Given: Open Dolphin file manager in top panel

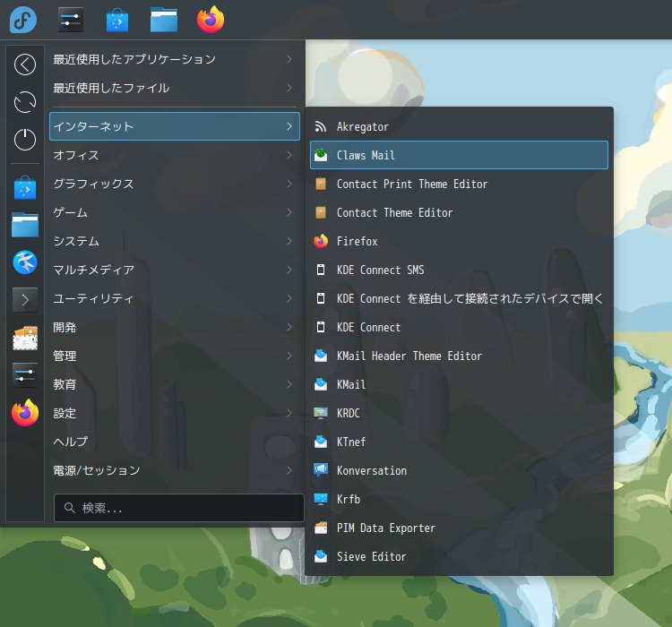Looking at the screenshot, I should [164, 20].
